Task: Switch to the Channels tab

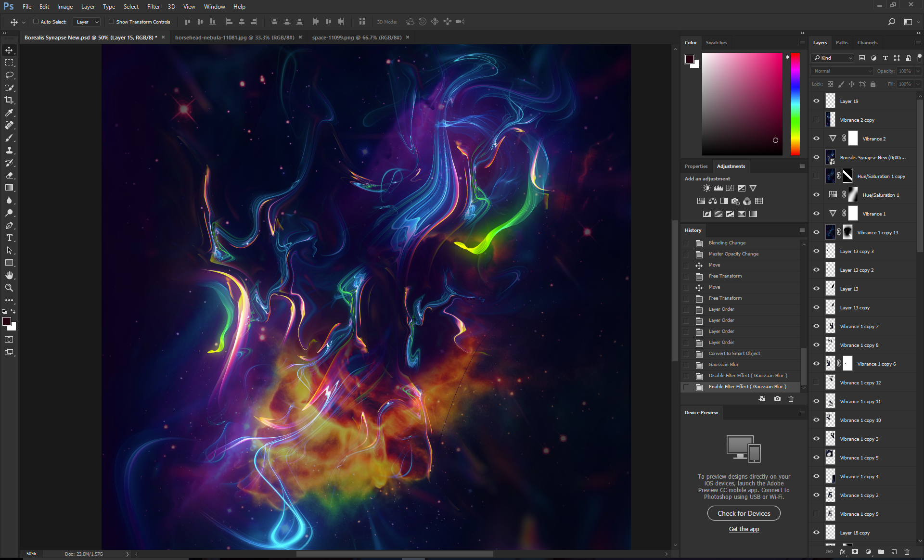Action: click(x=867, y=43)
